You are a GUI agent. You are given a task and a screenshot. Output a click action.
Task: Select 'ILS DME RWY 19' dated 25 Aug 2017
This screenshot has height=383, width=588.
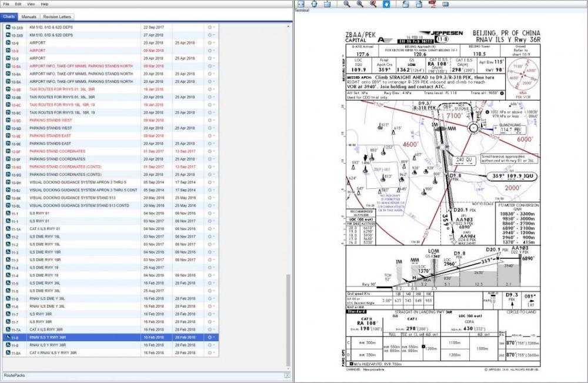pyautogui.click(x=111, y=268)
